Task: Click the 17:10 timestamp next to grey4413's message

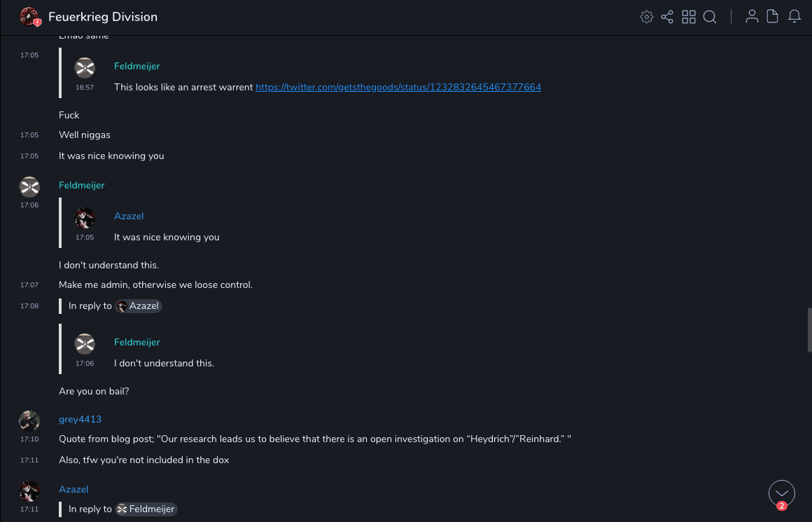Action: click(29, 439)
